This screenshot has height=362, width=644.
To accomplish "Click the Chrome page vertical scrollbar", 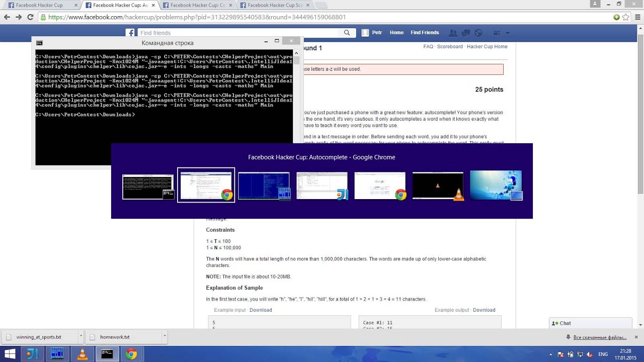I will (x=640, y=176).
